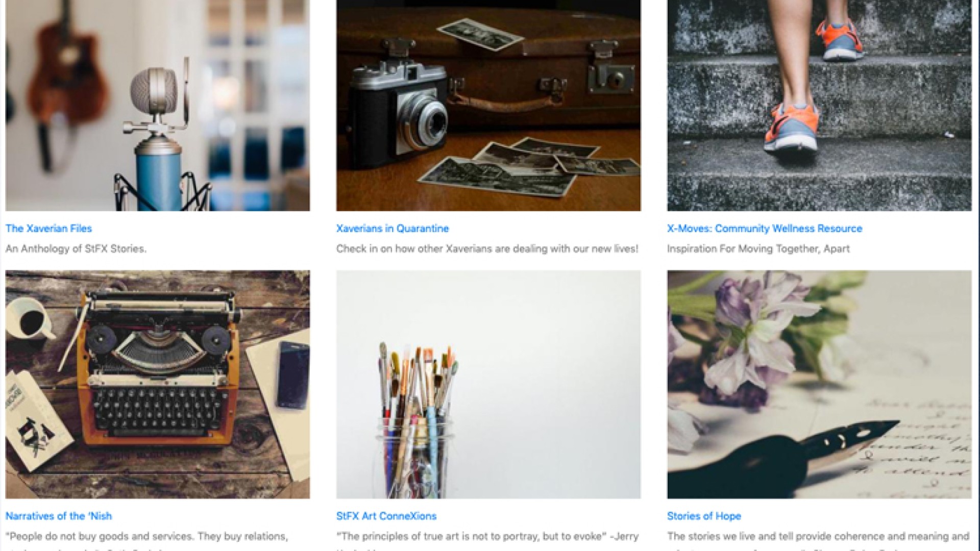The height and width of the screenshot is (551, 980).
Task: Click the 'People do not buy goods' quote
Action: tap(147, 537)
